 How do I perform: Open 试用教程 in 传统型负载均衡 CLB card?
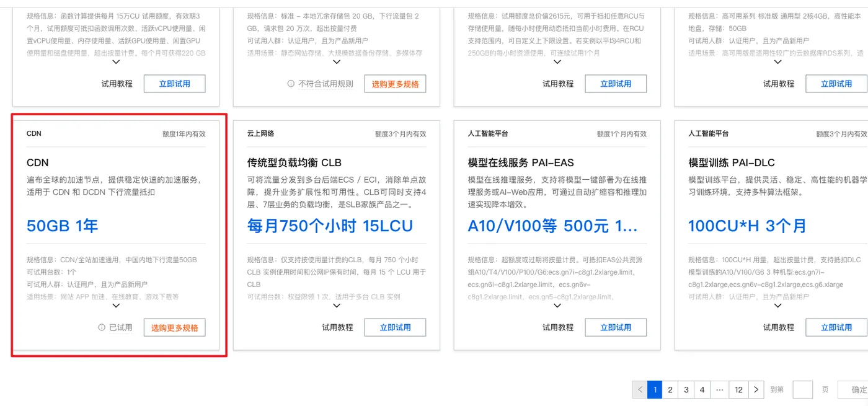(337, 327)
